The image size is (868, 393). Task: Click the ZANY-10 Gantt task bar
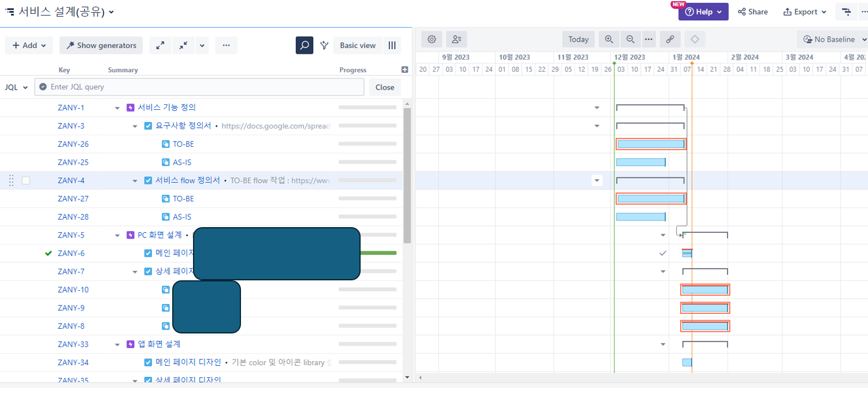(x=705, y=290)
